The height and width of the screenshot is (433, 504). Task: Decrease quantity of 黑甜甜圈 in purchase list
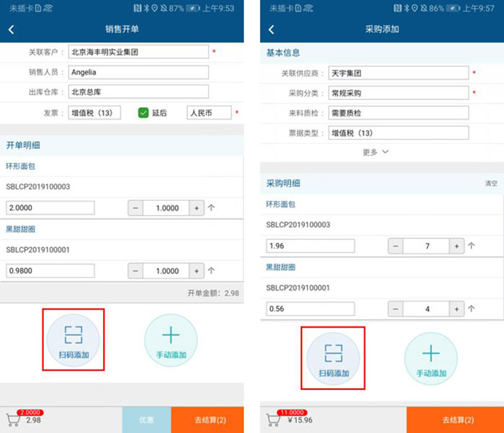[395, 309]
